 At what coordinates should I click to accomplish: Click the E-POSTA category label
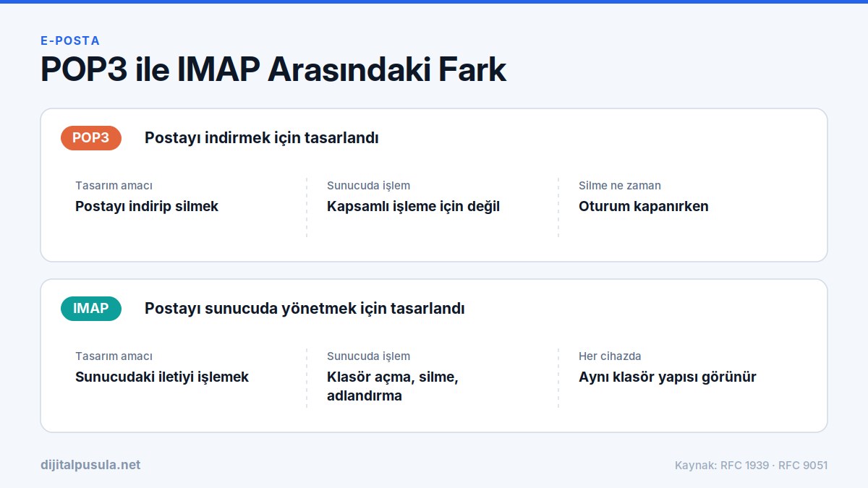coord(70,41)
